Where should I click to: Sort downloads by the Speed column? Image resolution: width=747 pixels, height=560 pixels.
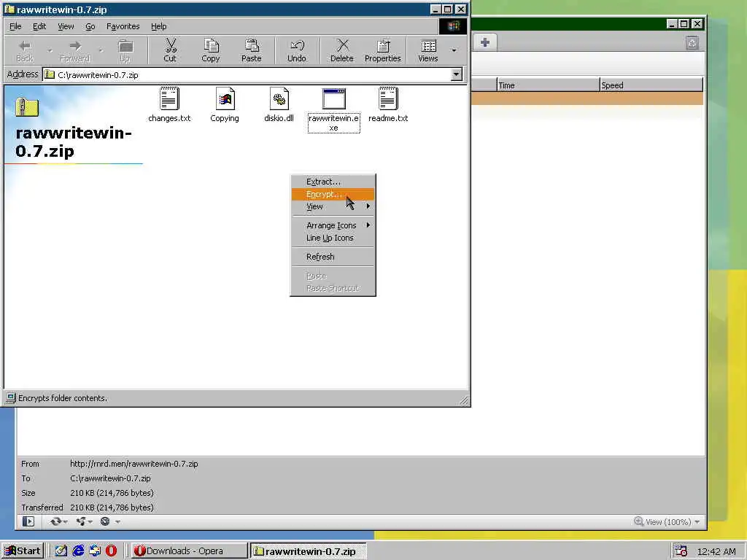[651, 85]
